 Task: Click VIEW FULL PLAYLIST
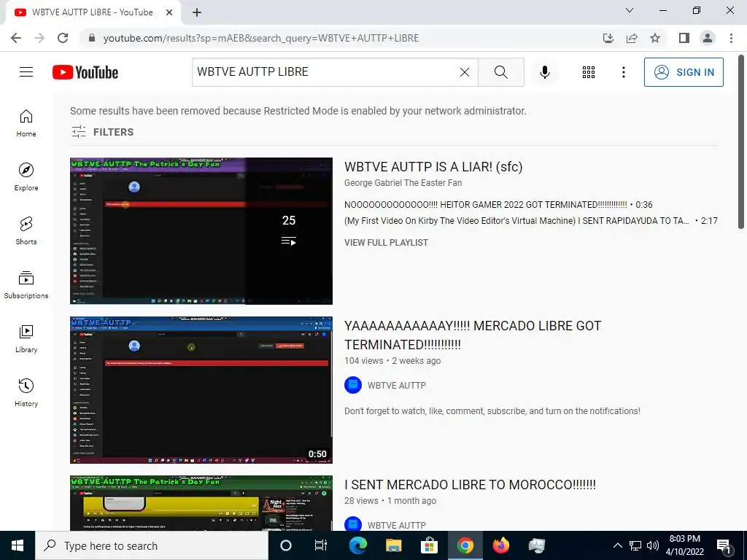click(x=387, y=242)
